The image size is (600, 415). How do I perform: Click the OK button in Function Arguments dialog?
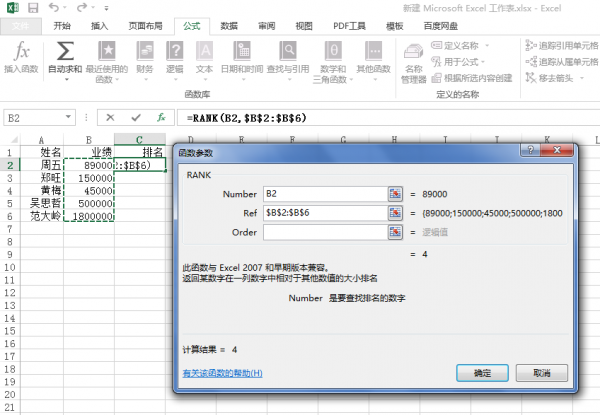(x=482, y=373)
